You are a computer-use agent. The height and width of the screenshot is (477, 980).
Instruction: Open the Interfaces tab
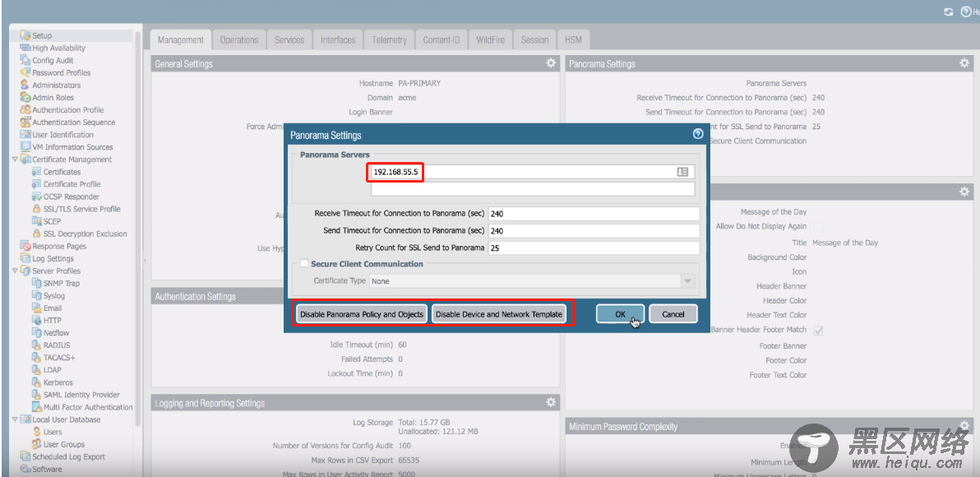[x=338, y=40]
